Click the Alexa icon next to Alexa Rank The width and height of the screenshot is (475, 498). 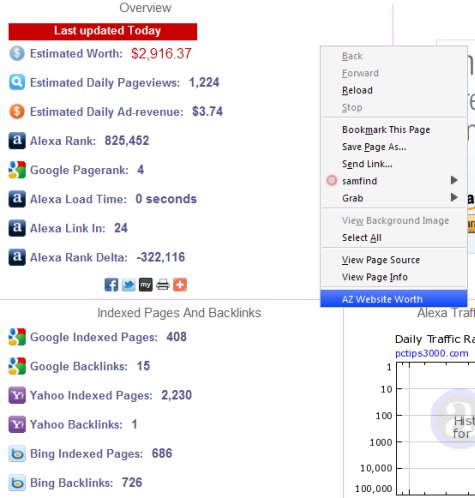17,141
